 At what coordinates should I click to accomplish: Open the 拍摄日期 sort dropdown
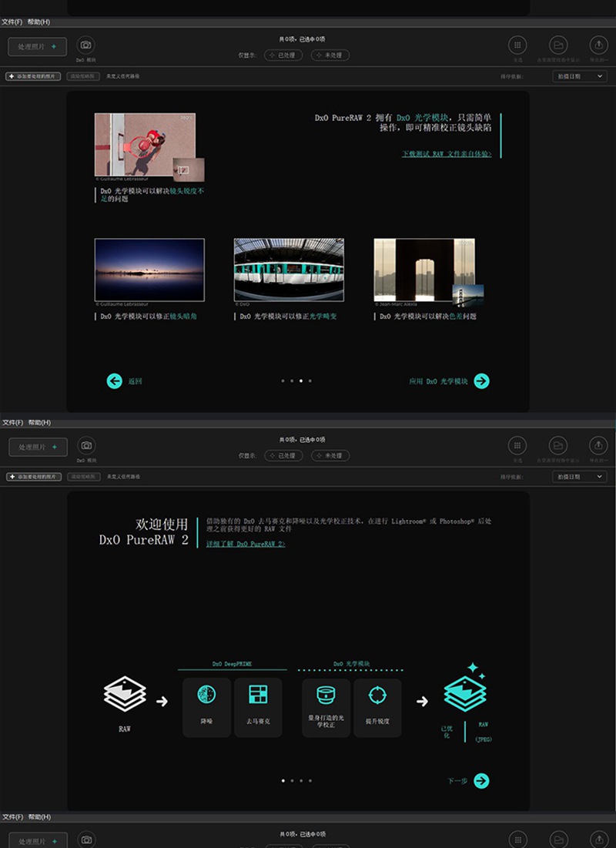[579, 76]
